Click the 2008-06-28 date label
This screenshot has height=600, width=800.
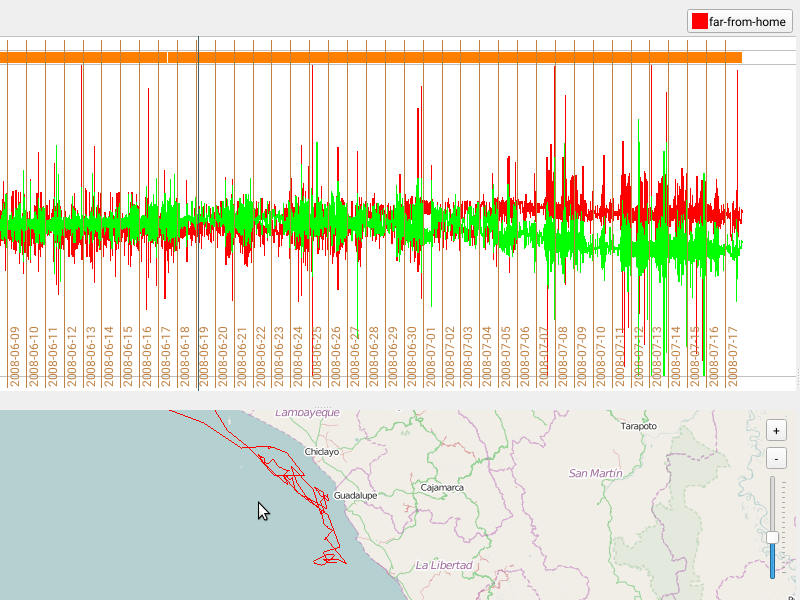(373, 357)
